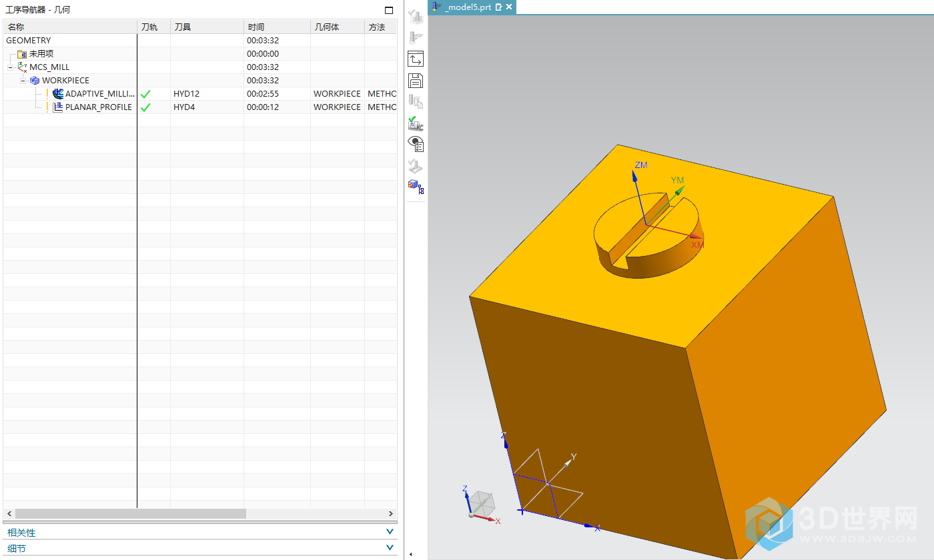Click the WORKPIECE cube icon in tree
This screenshot has width=934, height=560.
coord(35,81)
